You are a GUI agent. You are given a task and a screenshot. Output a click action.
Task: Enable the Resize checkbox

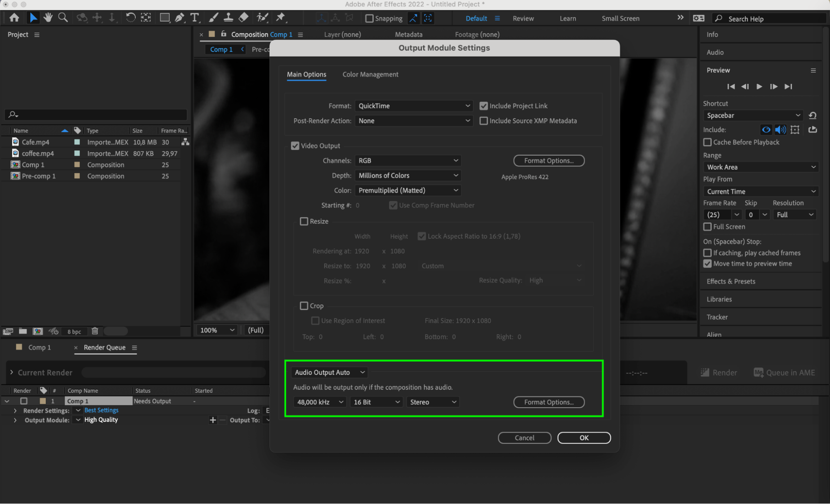[x=304, y=221]
